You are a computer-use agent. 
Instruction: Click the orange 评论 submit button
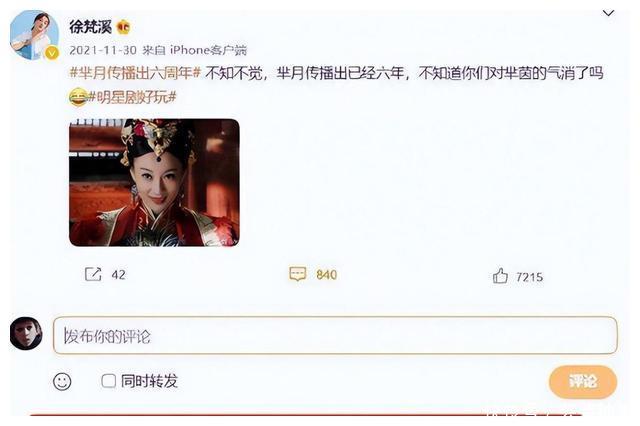tap(583, 382)
